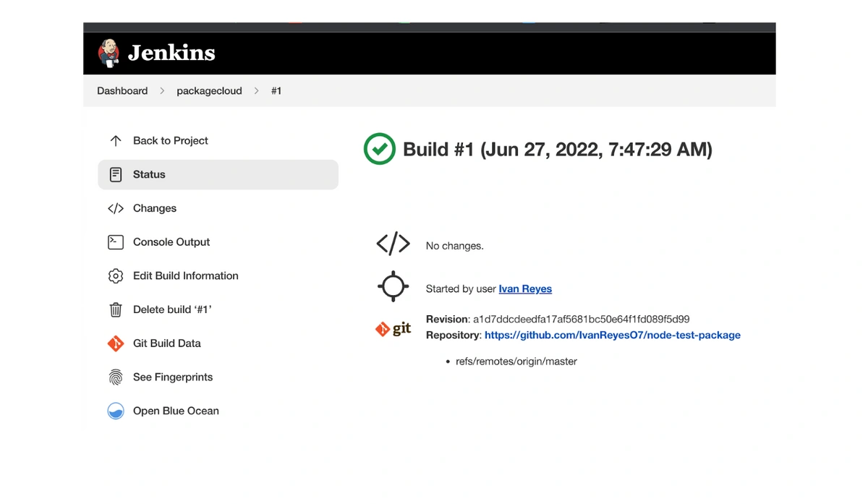Viewport: 868px width, 504px height.
Task: Click the See Fingerprints fingerprint icon
Action: click(116, 377)
